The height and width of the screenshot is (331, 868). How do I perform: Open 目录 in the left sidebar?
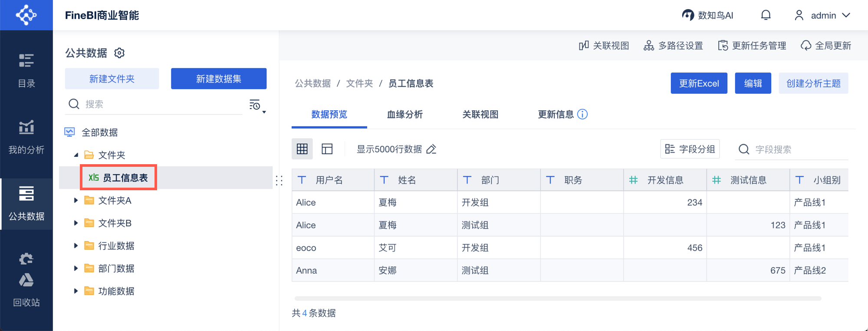click(x=26, y=70)
